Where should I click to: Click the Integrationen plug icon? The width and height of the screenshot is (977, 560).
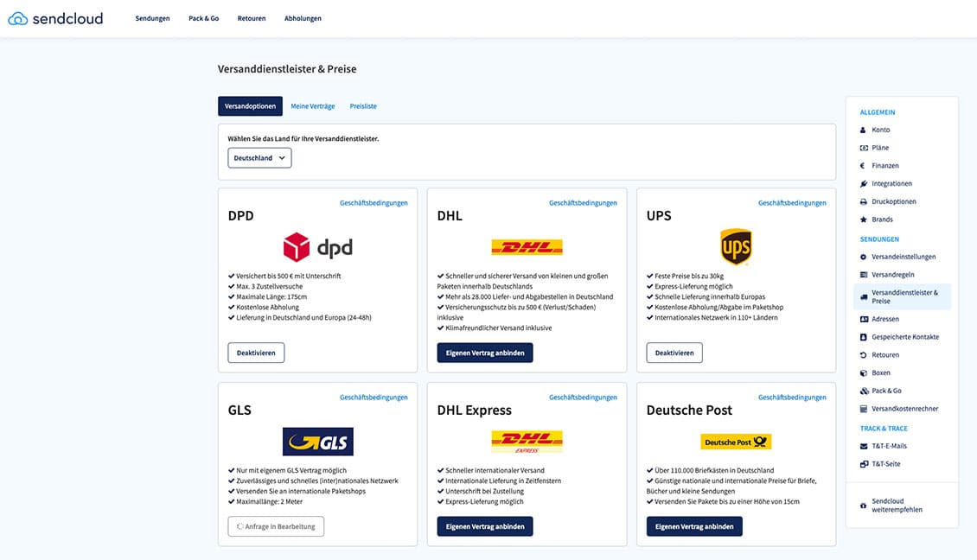pos(864,184)
